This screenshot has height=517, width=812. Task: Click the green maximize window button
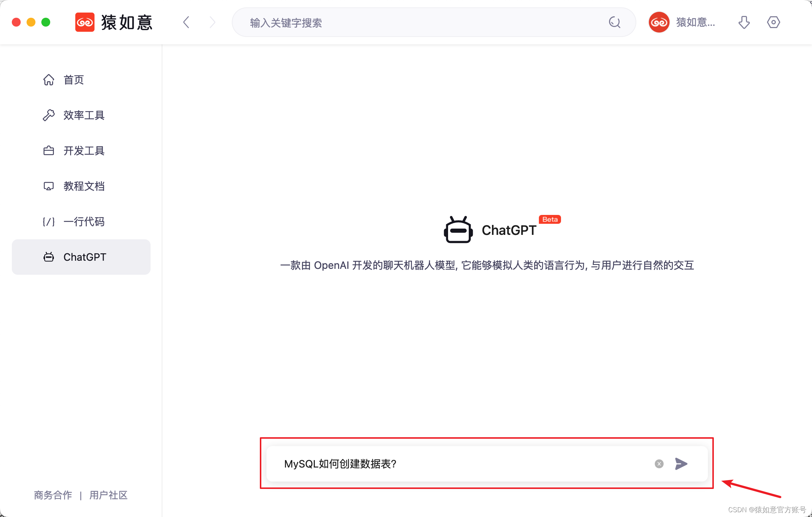pyautogui.click(x=46, y=22)
